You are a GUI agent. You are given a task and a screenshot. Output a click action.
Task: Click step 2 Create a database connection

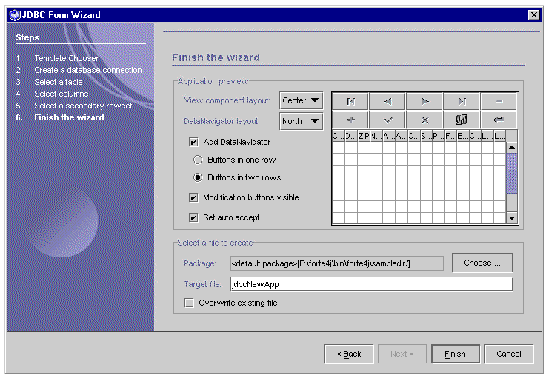88,70
